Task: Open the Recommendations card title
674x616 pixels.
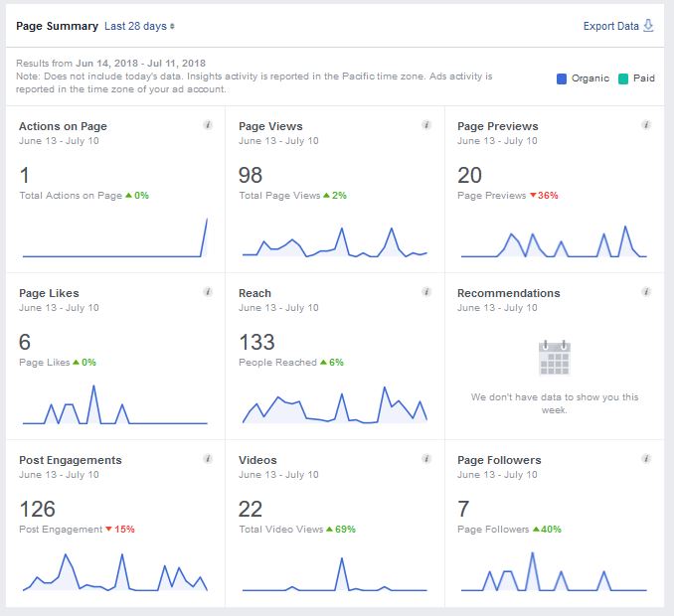Action: (509, 293)
